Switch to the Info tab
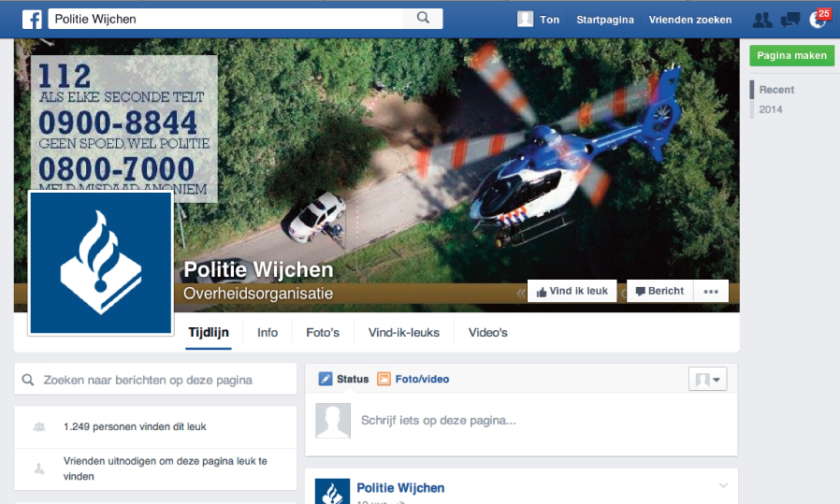This screenshot has height=504, width=840. [x=268, y=333]
